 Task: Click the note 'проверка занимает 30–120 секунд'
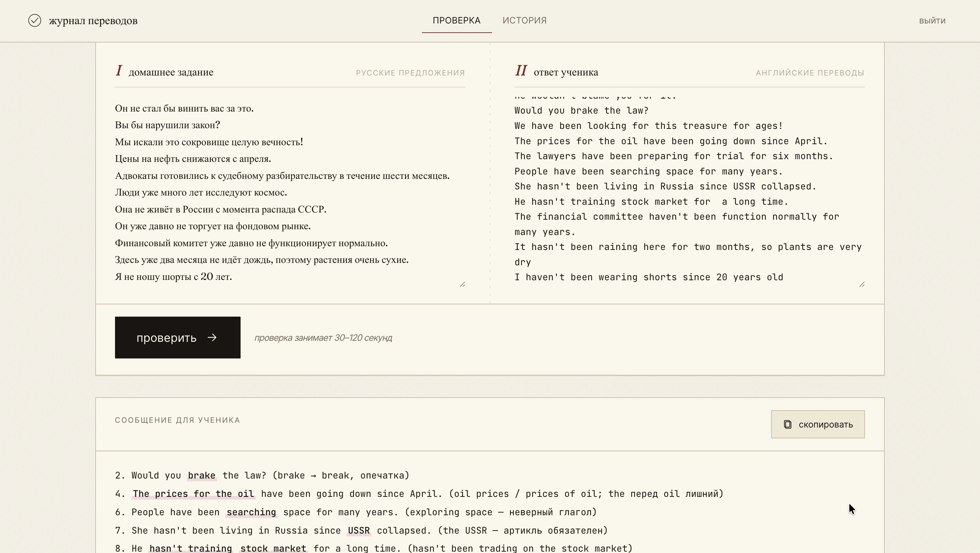(x=323, y=338)
